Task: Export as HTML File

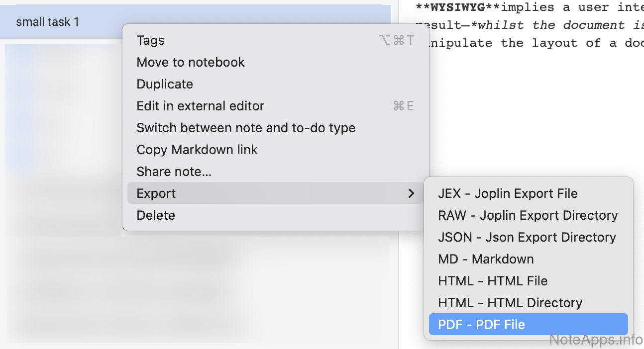Action: coord(493,281)
